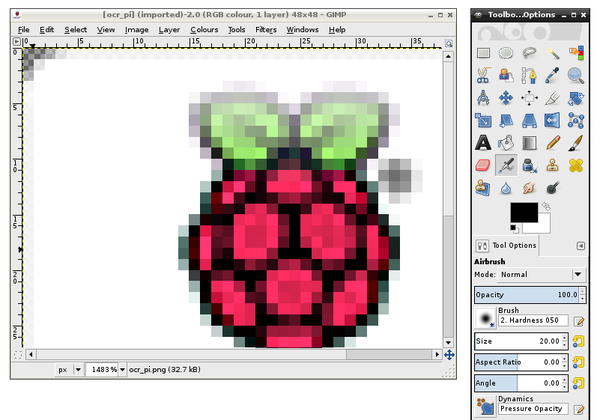Reset Aspect Ratio to default
This screenshot has height=420, width=600.
pos(578,362)
